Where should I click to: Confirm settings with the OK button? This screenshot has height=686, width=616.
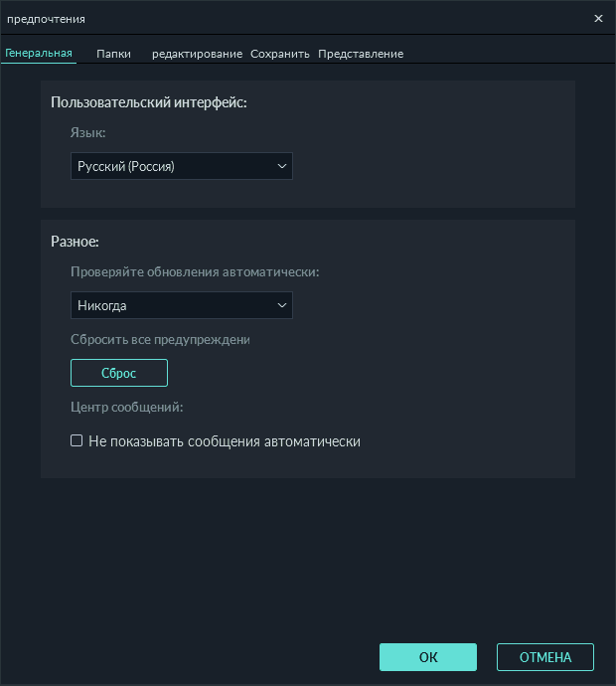(428, 657)
